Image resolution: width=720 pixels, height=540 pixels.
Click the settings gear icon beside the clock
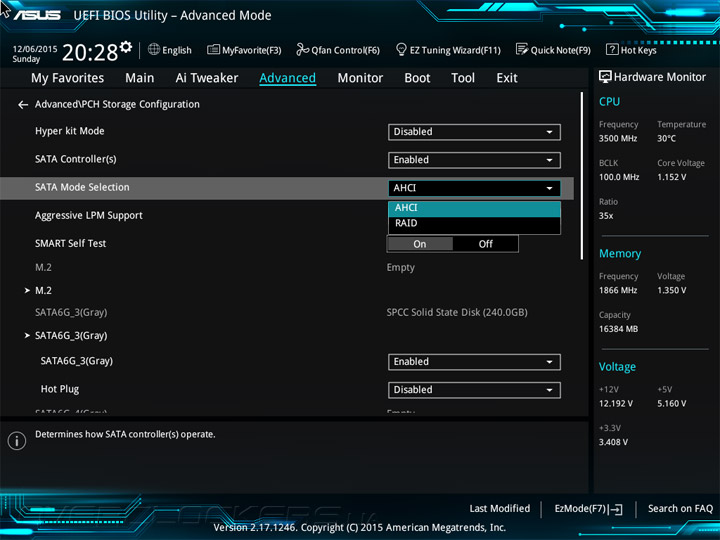pyautogui.click(x=125, y=47)
